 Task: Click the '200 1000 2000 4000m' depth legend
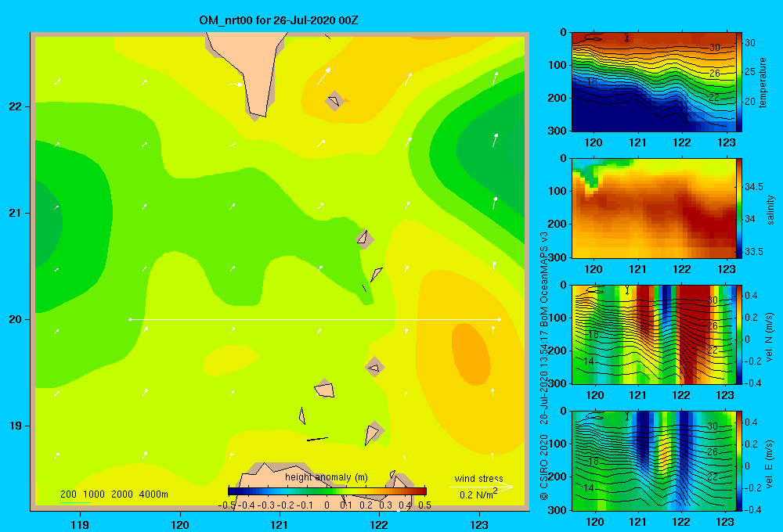pos(114,494)
